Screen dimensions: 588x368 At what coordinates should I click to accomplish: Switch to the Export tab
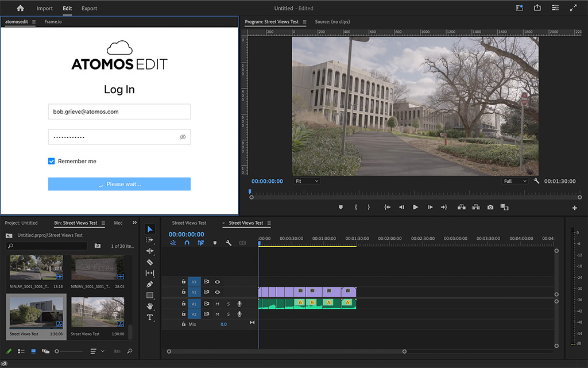89,8
